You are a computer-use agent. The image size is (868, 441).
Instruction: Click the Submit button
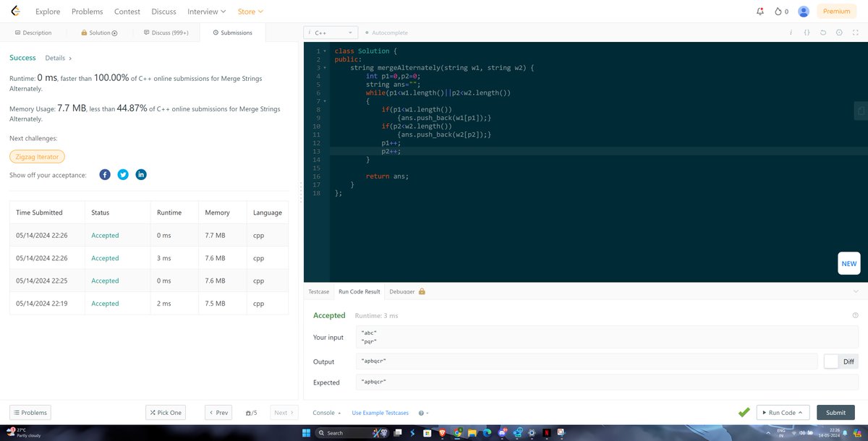point(835,412)
